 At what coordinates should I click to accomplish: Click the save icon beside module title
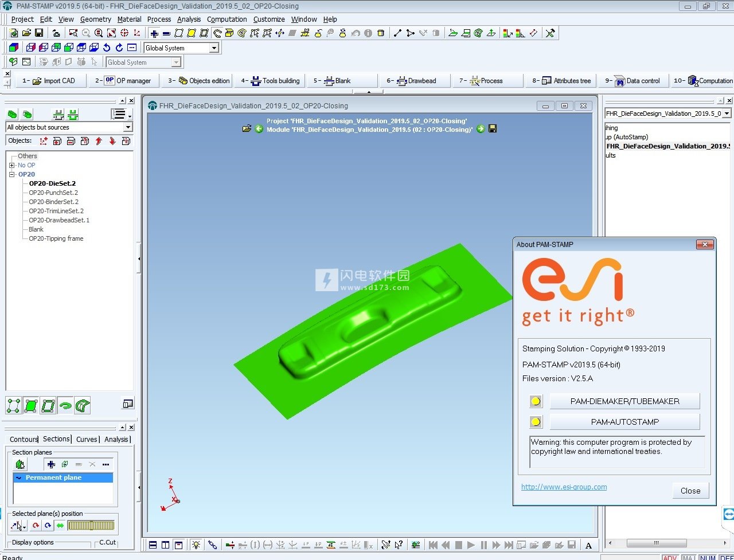coord(493,129)
